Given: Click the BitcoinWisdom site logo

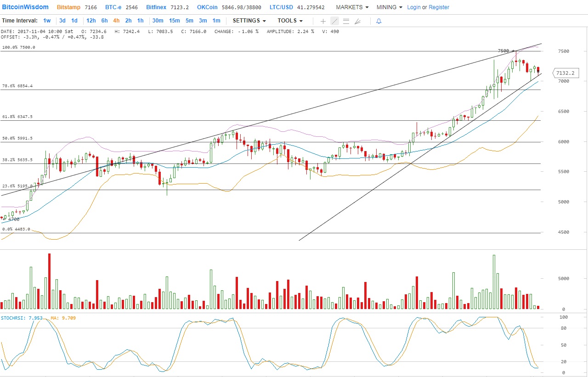Looking at the screenshot, I should (25, 7).
